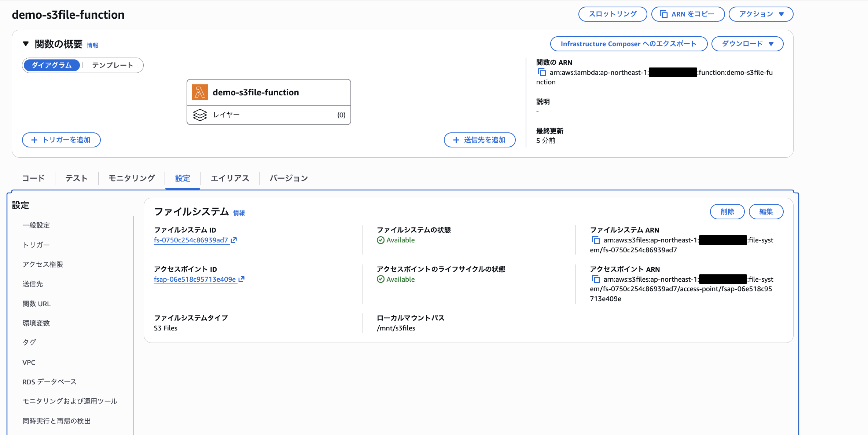Copy the アクセスポイント ARN via copy icon
Viewport: 868px width, 435px height.
click(x=596, y=279)
